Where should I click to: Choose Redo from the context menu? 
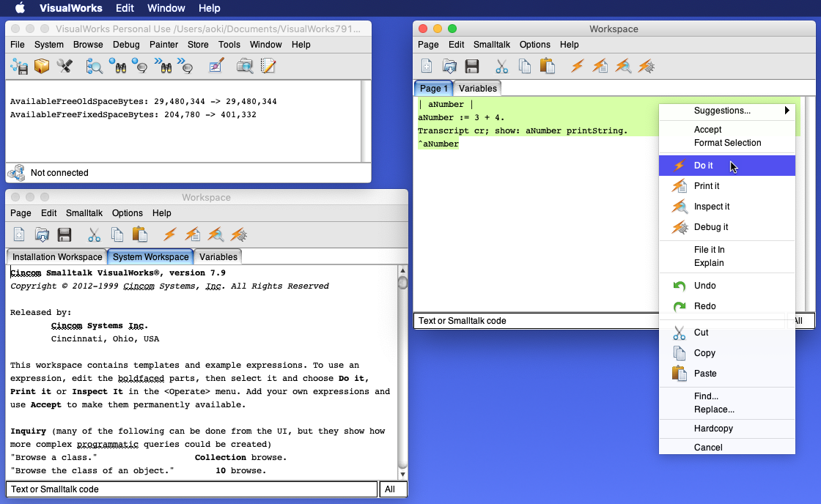pos(726,305)
